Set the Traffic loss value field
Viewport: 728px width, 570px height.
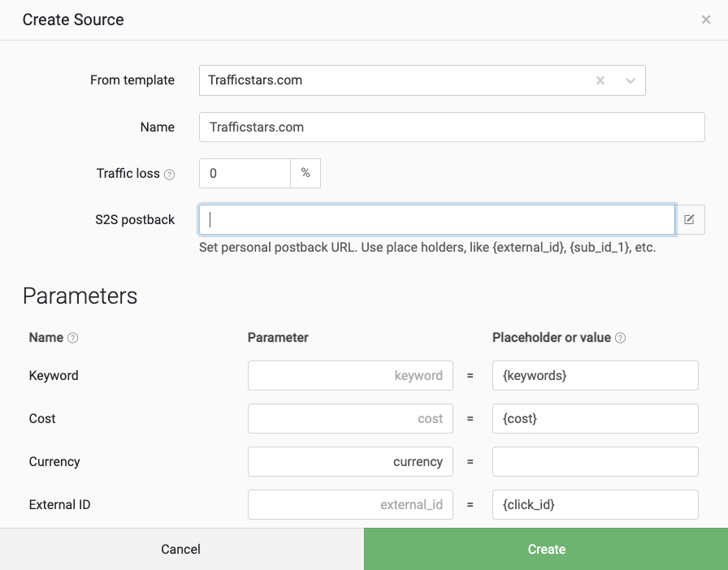(245, 173)
